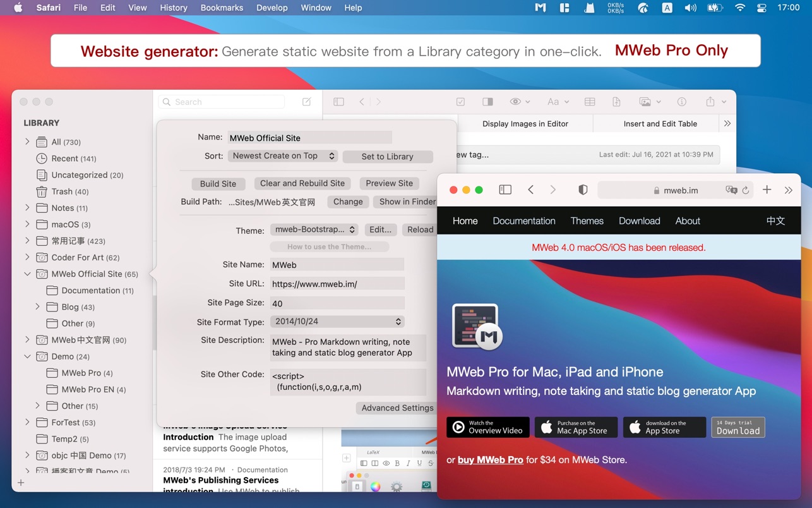
Task: Toggle the sidebar in MWeb toolbar
Action: pos(338,102)
